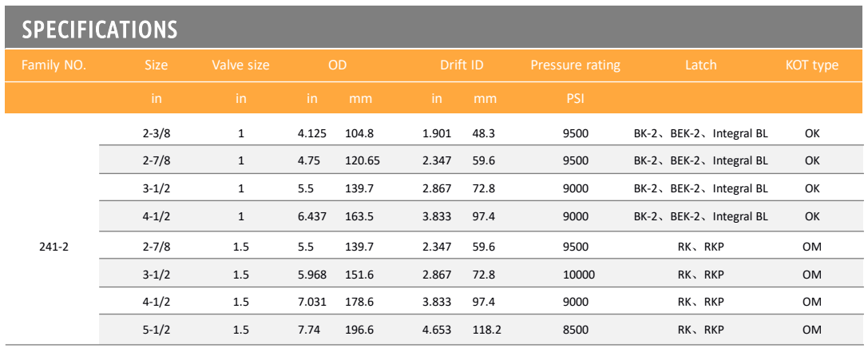
Task: Click the Valve size column header
Action: coord(241,65)
